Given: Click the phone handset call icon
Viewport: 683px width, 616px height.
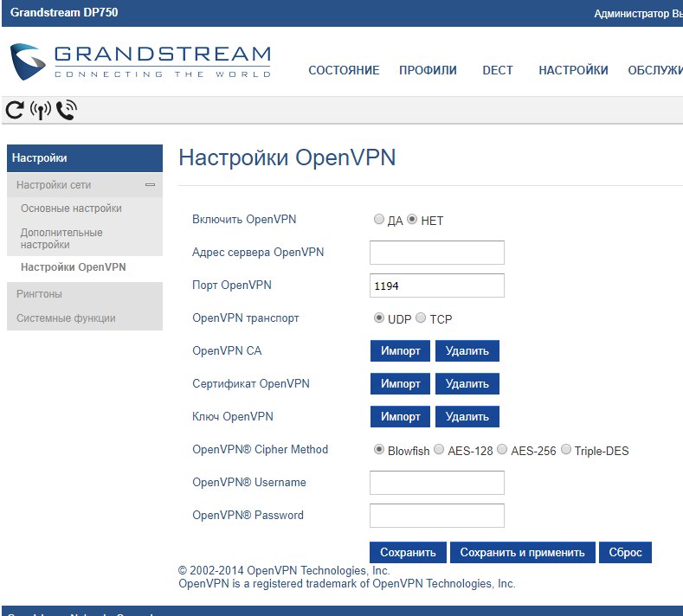Looking at the screenshot, I should (67, 110).
